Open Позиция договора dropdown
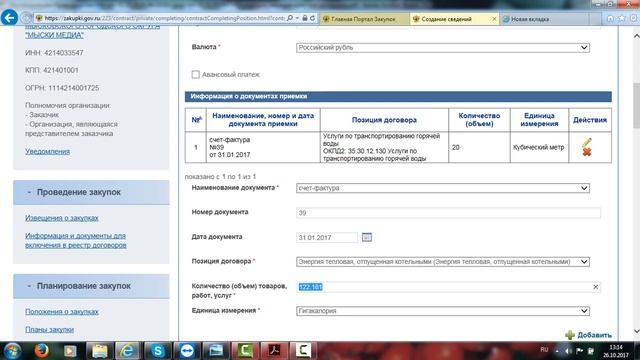 (443, 262)
